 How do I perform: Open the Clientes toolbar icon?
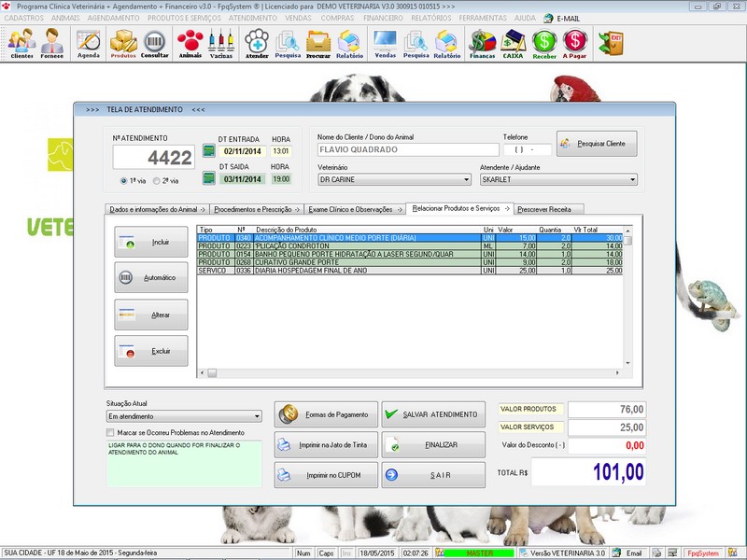[x=21, y=43]
